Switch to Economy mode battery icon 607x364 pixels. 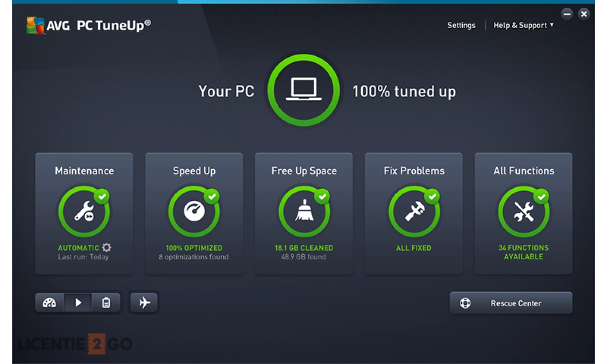coord(106,303)
